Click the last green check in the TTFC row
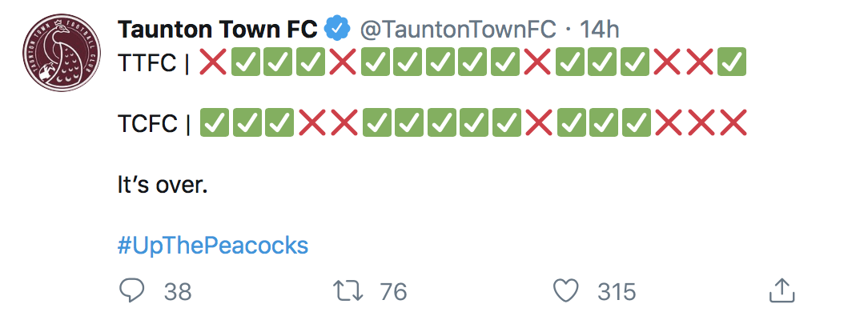The image size is (868, 320). pyautogui.click(x=732, y=62)
